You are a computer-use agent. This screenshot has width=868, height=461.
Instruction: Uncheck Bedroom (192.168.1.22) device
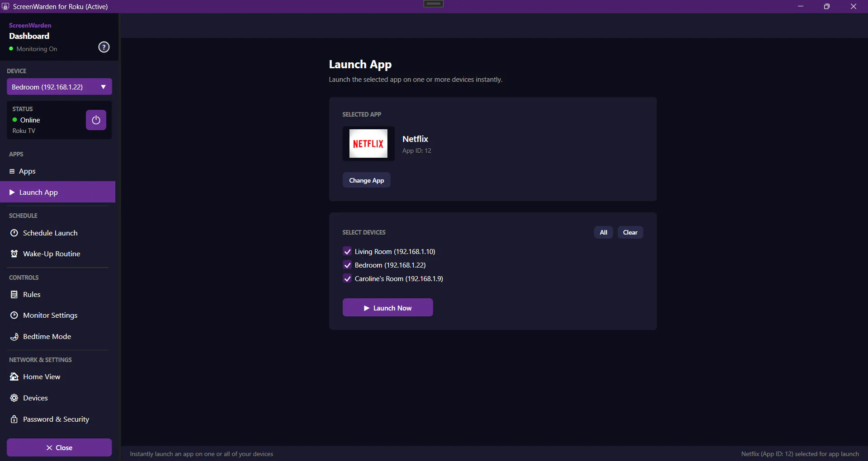[x=347, y=265]
